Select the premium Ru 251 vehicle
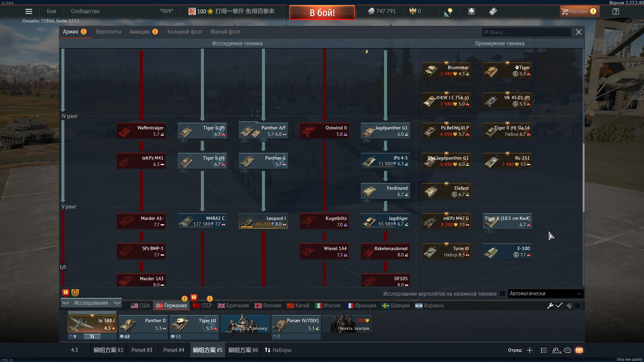Image resolution: width=644 pixels, height=362 pixels. [507, 161]
